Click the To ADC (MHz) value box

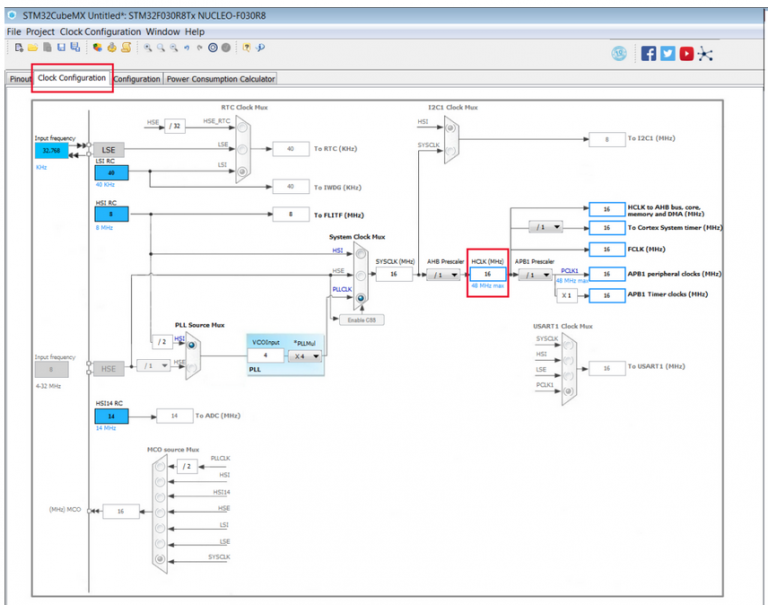pyautogui.click(x=174, y=416)
